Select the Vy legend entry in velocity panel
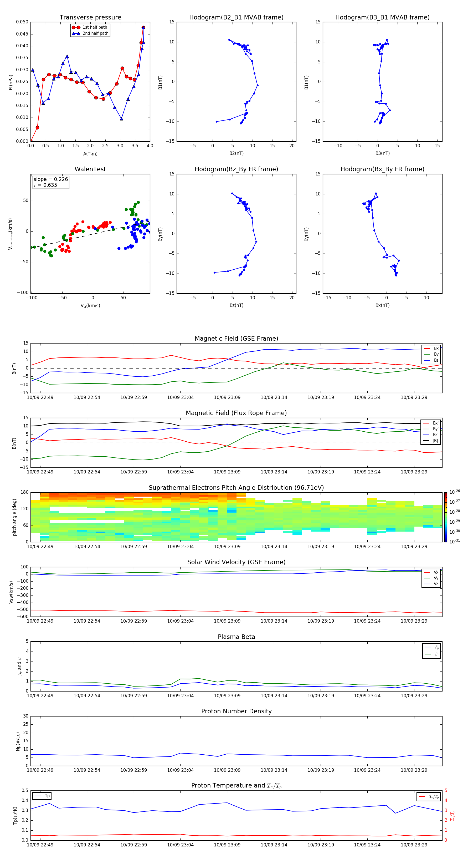 pos(431,578)
